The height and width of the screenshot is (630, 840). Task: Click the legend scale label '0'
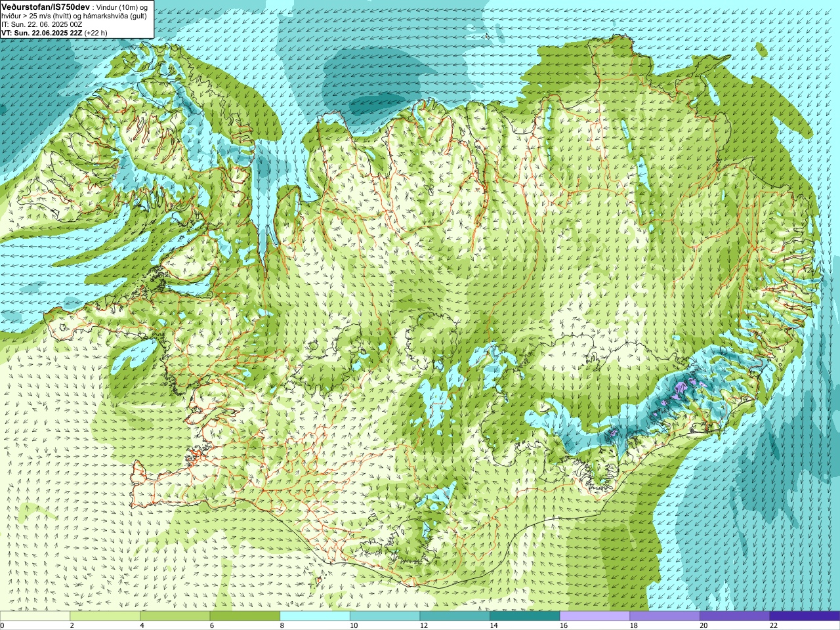pos(2,625)
